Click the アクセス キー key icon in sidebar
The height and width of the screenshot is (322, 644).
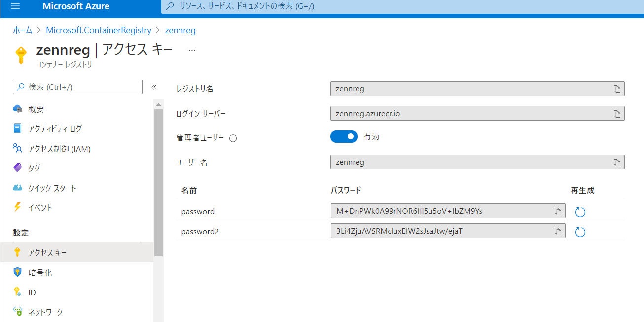click(18, 252)
